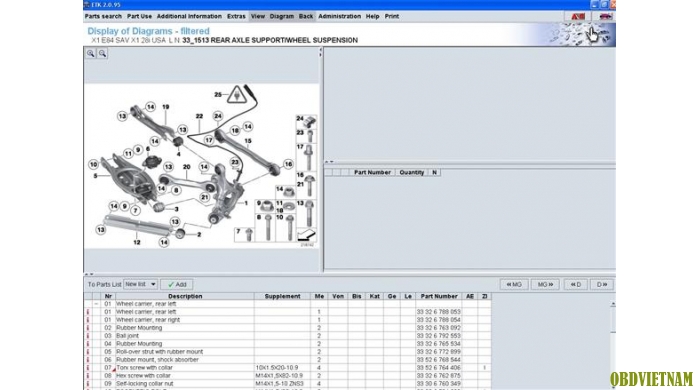700x390 pixels.
Task: Open the Administration menu
Action: click(x=339, y=16)
